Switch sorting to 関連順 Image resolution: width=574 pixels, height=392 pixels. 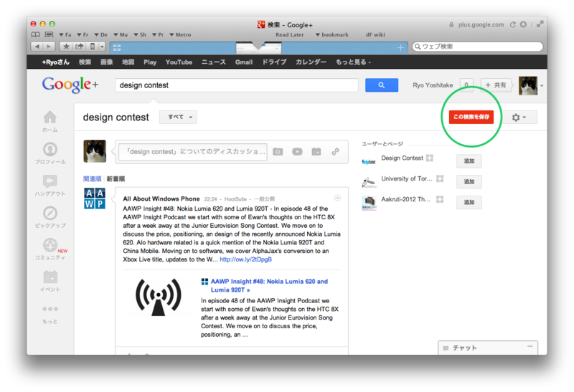coord(92,179)
